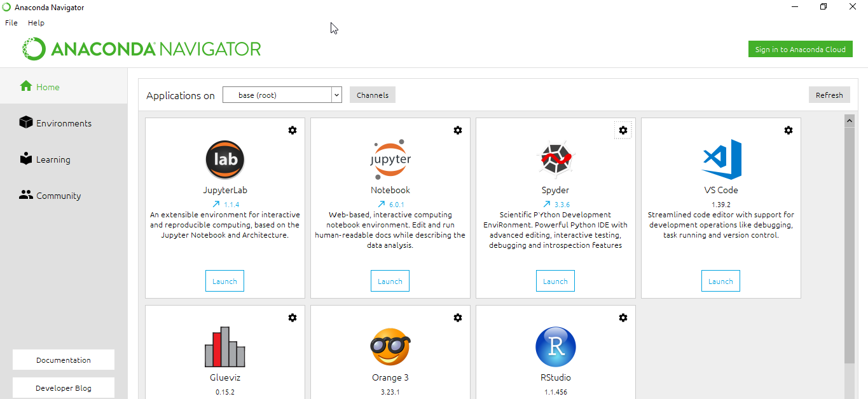The width and height of the screenshot is (868, 399).
Task: Click the JupyterLab description text
Action: coord(225,225)
